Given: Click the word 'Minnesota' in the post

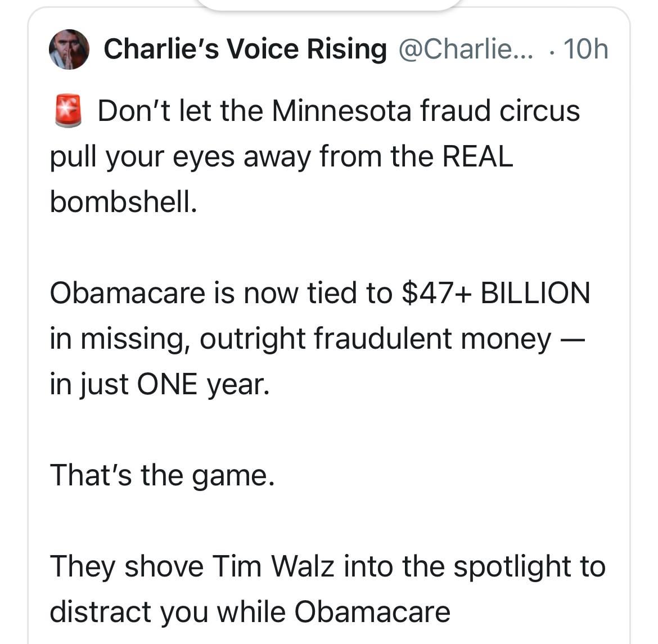Looking at the screenshot, I should 341,111.
